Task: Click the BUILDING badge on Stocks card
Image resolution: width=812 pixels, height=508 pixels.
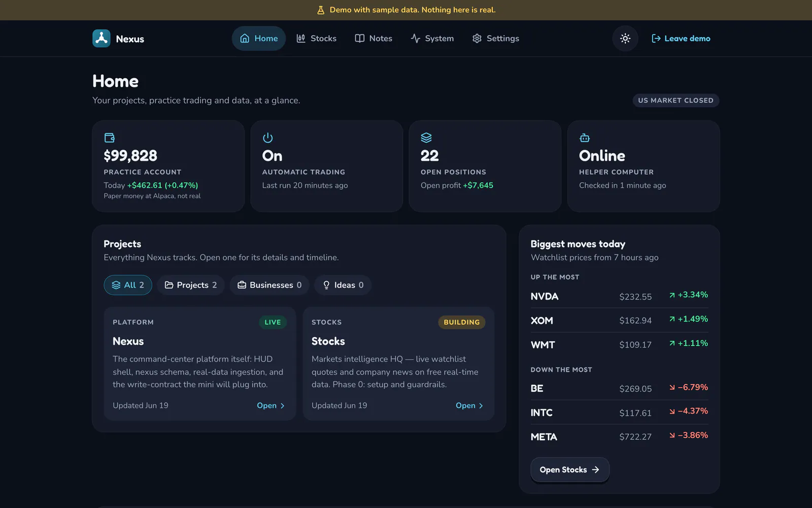Action: 461,322
